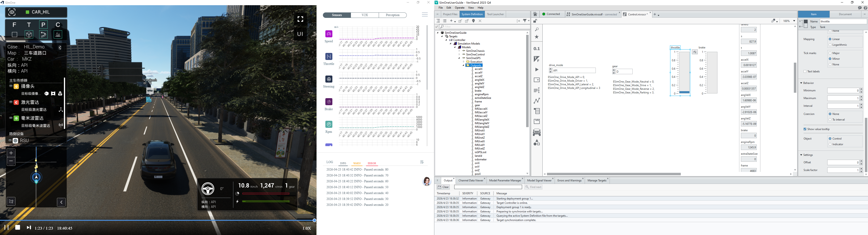Viewport: 868px width, 235px height.
Task: Toggle visibility of the 摄像头 camera sensor
Action: point(10,86)
